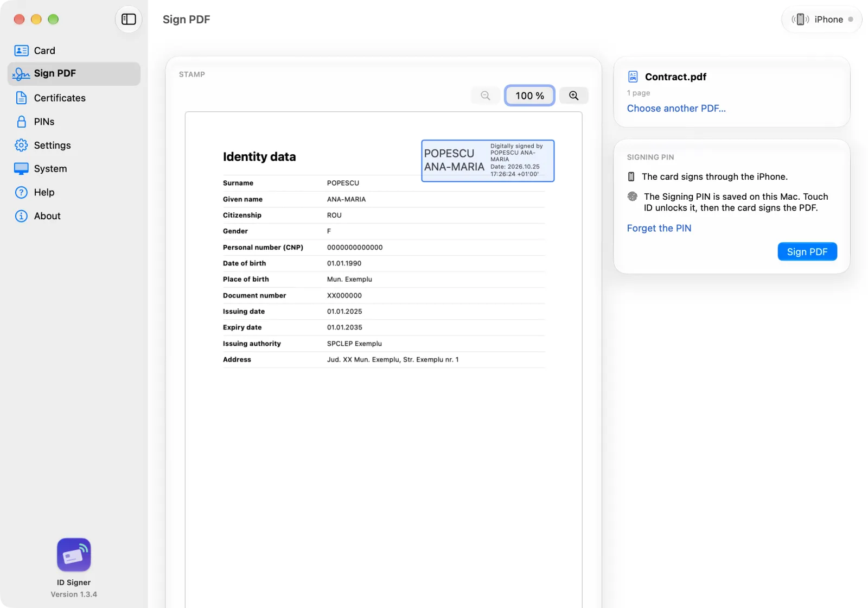Click Forget the PIN link
Image resolution: width=868 pixels, height=608 pixels.
(x=659, y=228)
